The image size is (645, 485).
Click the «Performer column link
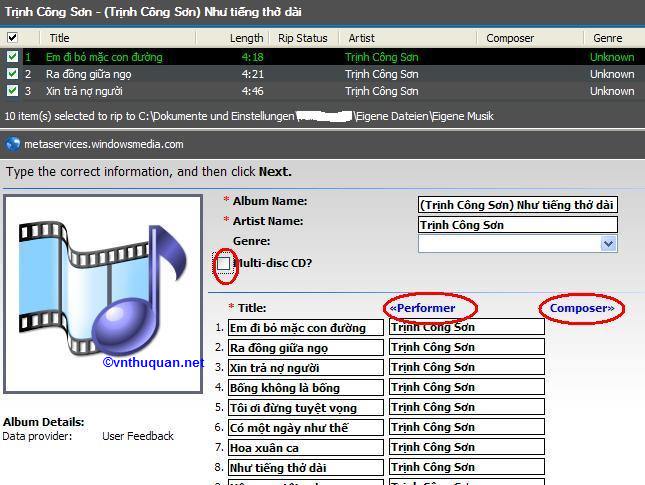pos(422,308)
